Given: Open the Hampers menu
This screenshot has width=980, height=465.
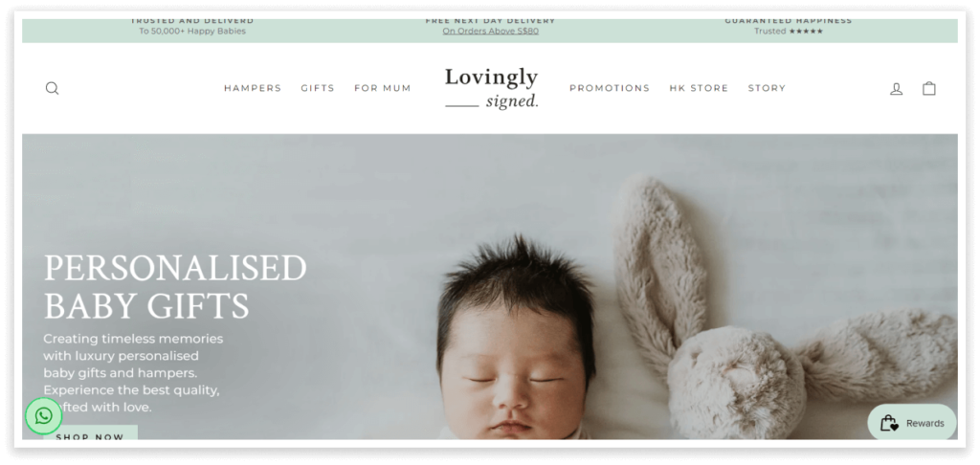Looking at the screenshot, I should 253,88.
